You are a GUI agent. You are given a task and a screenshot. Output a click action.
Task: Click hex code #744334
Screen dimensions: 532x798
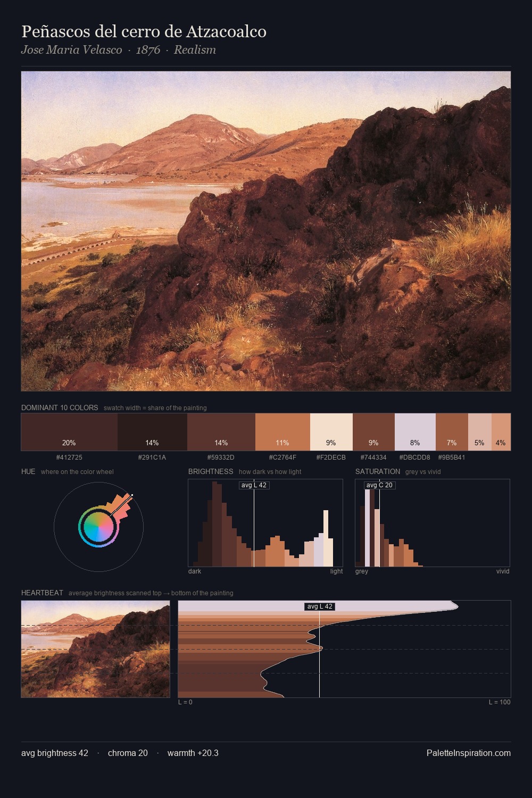[x=373, y=458]
